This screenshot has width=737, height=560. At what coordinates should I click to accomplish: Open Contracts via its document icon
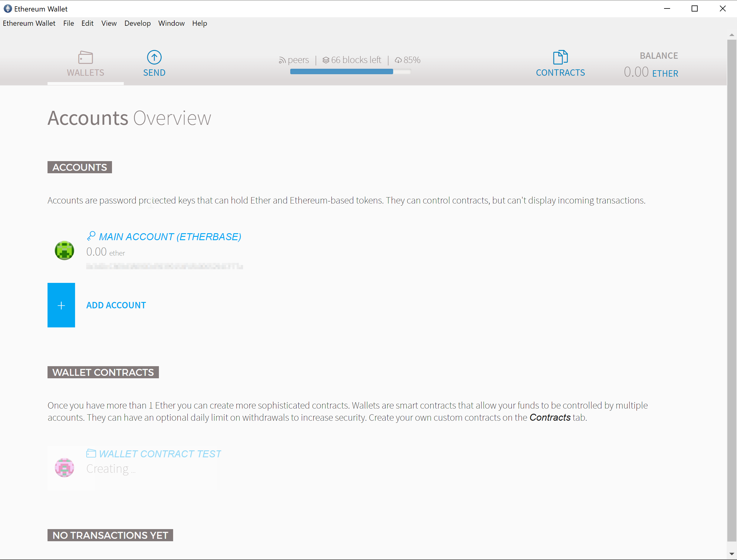560,57
